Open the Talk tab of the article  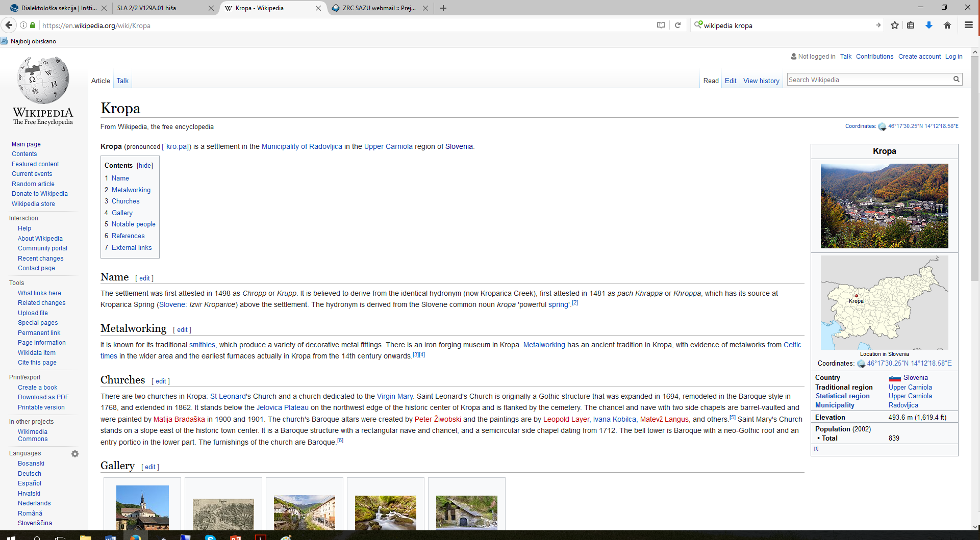coord(122,81)
